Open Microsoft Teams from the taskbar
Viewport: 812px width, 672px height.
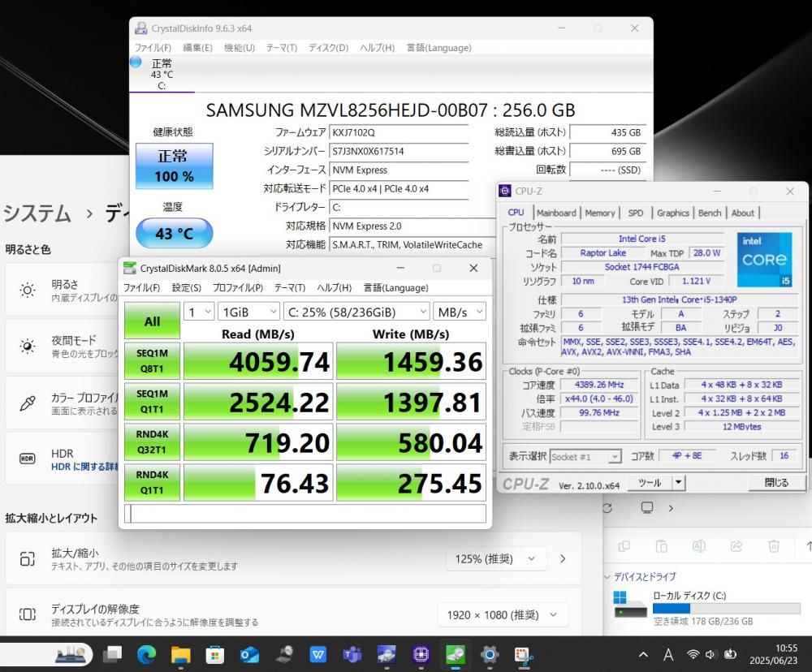click(x=352, y=655)
